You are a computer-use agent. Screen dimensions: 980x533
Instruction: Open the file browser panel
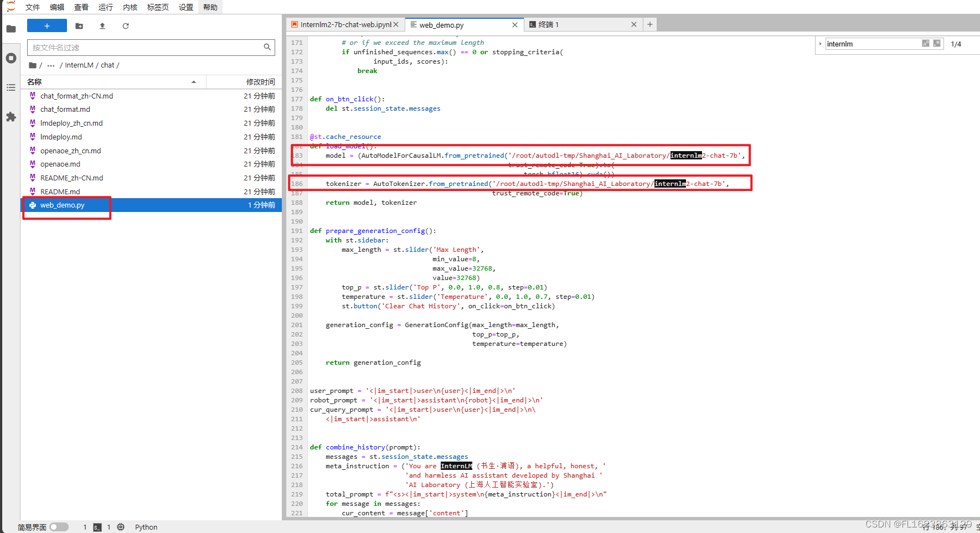pyautogui.click(x=11, y=28)
